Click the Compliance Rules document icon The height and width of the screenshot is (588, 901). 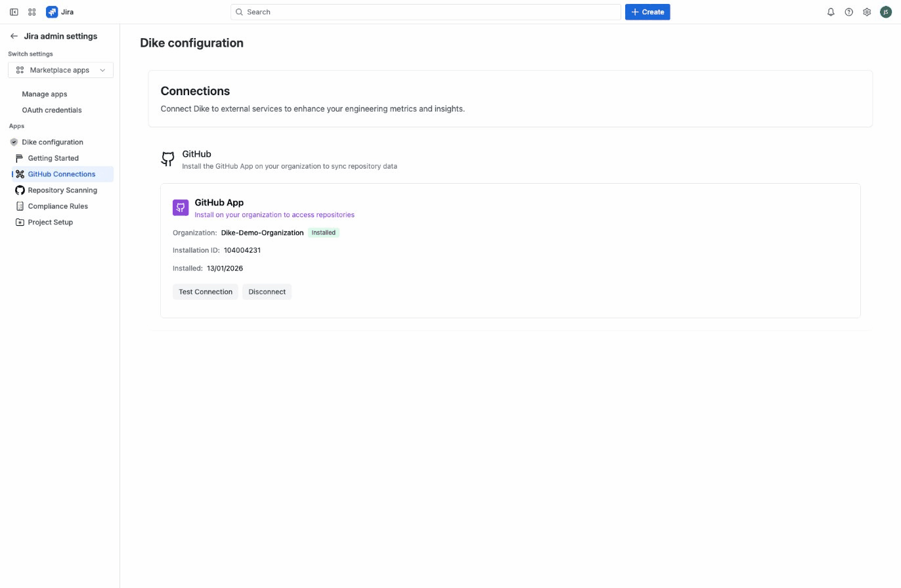pyautogui.click(x=20, y=205)
